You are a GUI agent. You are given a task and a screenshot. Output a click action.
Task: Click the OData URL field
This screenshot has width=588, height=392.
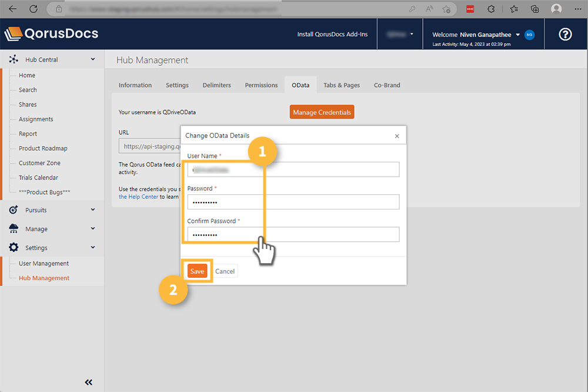[149, 146]
